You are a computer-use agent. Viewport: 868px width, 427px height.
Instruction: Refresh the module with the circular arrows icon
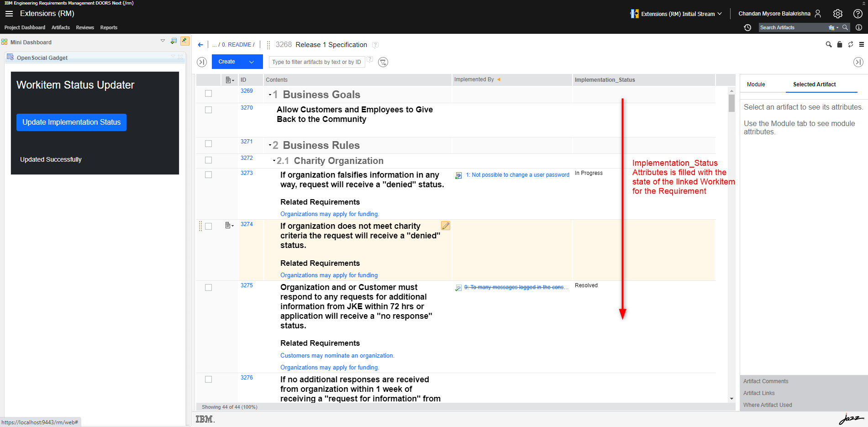(850, 44)
